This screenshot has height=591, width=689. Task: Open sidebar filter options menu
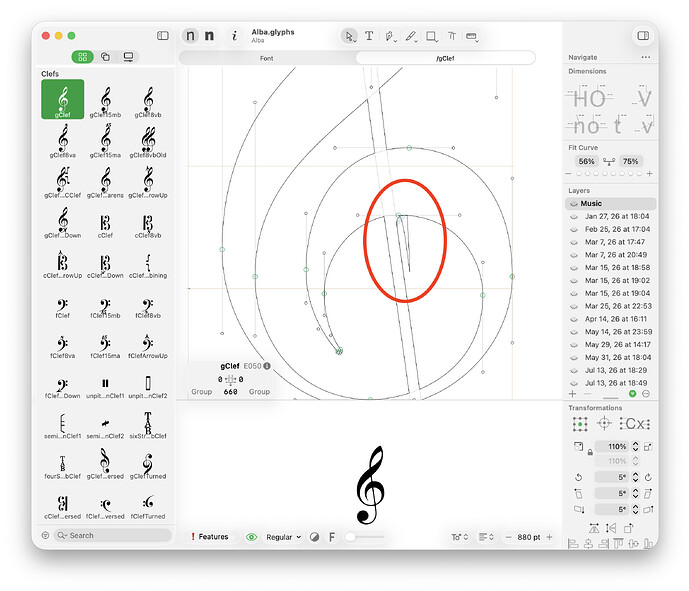pos(45,535)
